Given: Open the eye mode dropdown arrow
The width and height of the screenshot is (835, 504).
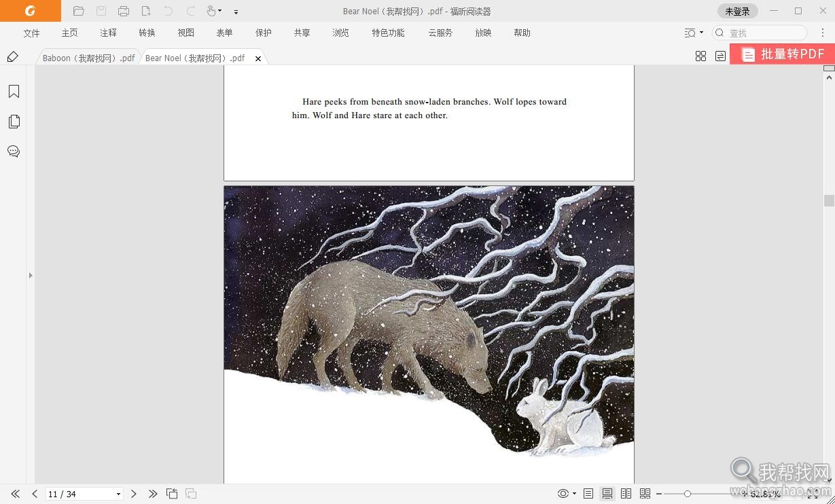Looking at the screenshot, I should [x=574, y=494].
